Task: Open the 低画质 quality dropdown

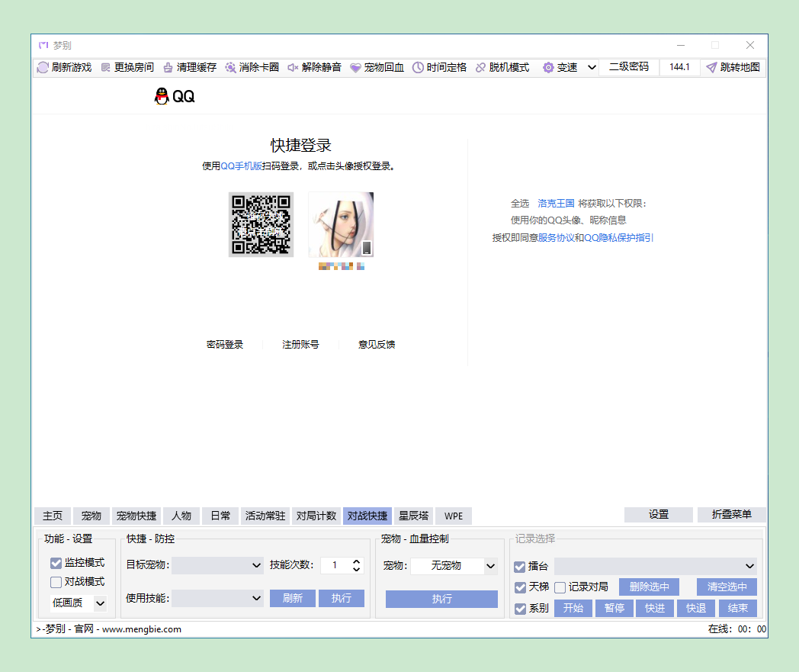Action: click(100, 603)
